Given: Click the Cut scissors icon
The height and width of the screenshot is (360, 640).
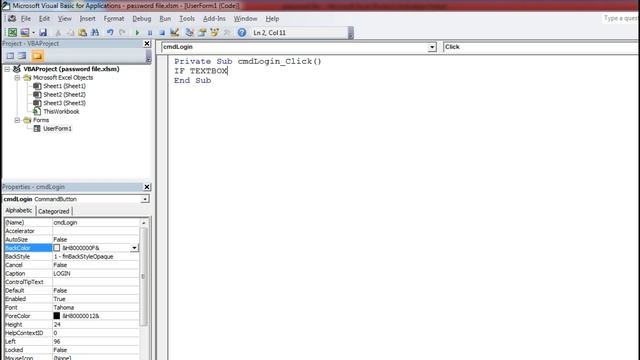Looking at the screenshot, I should point(58,33).
